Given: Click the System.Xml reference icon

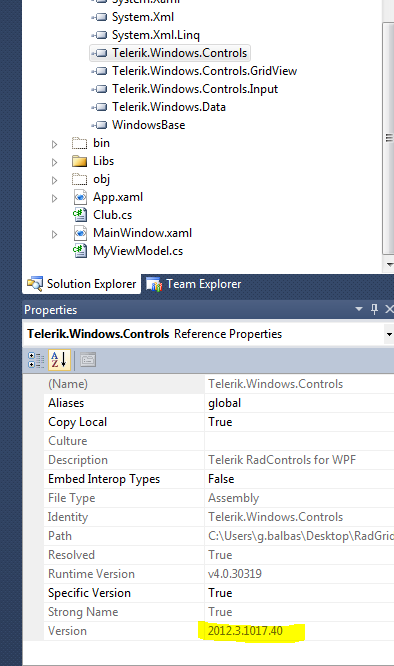Looking at the screenshot, I should pos(100,17).
